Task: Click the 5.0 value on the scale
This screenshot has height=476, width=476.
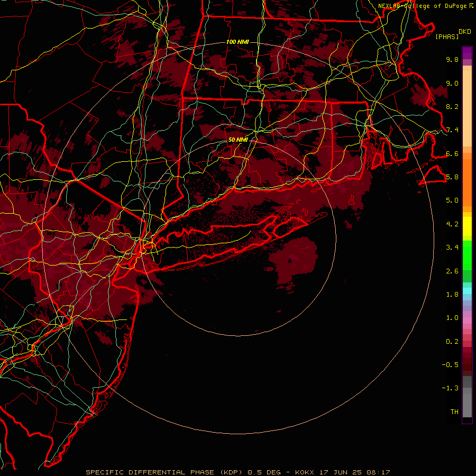Action: [x=452, y=200]
